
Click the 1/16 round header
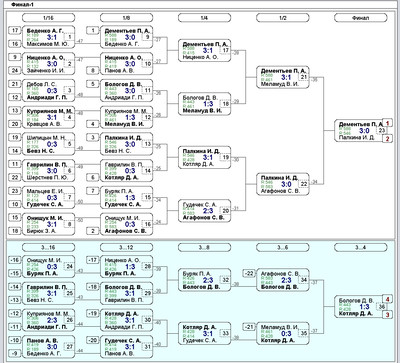pos(49,18)
